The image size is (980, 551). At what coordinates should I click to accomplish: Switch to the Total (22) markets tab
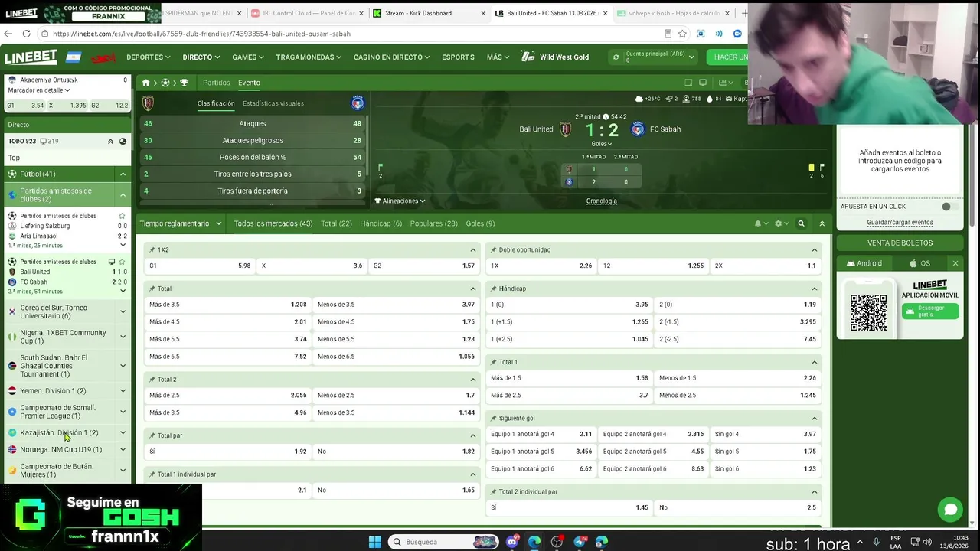pos(336,223)
